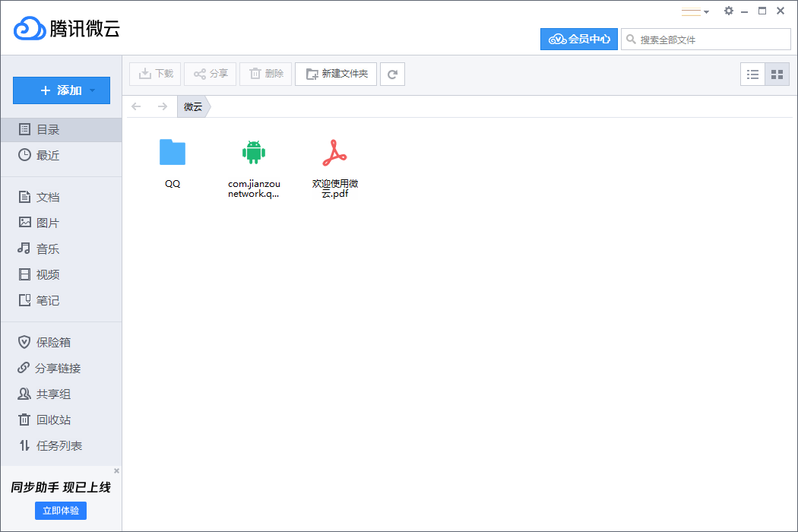Switch to grid thumbnail view

(777, 74)
